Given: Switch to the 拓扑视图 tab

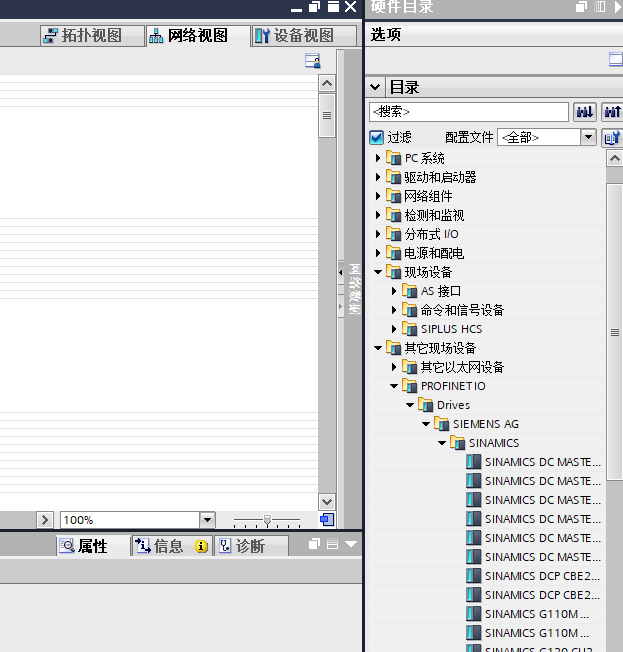Looking at the screenshot, I should [x=82, y=36].
